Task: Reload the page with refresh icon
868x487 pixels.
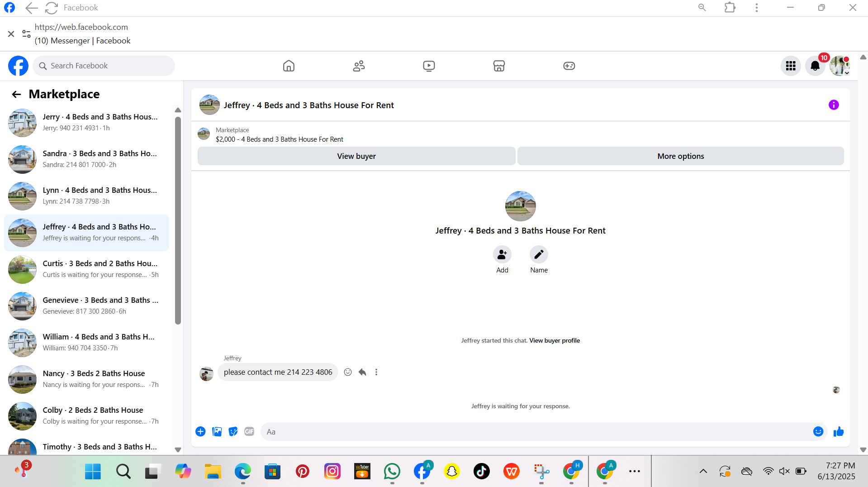Action: coord(52,8)
